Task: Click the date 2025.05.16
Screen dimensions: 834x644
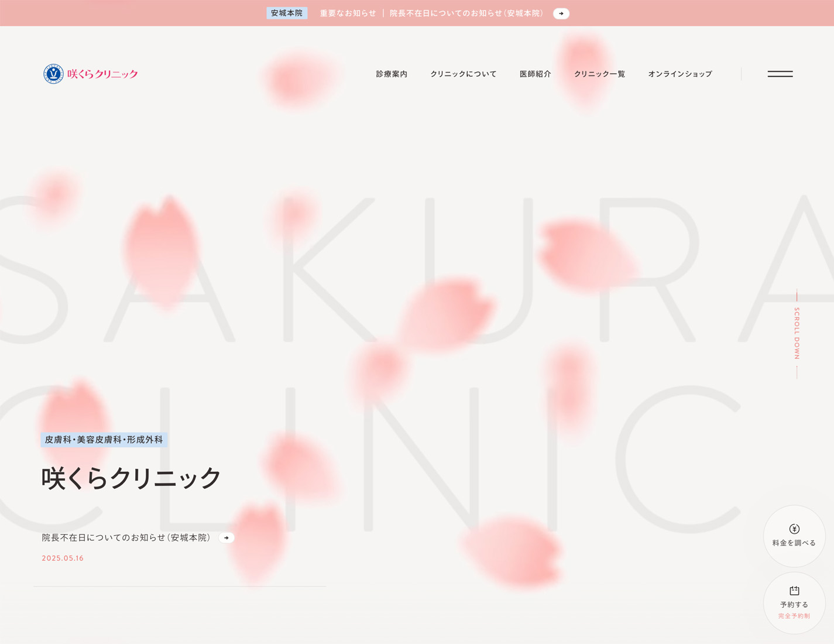Action: (x=63, y=559)
